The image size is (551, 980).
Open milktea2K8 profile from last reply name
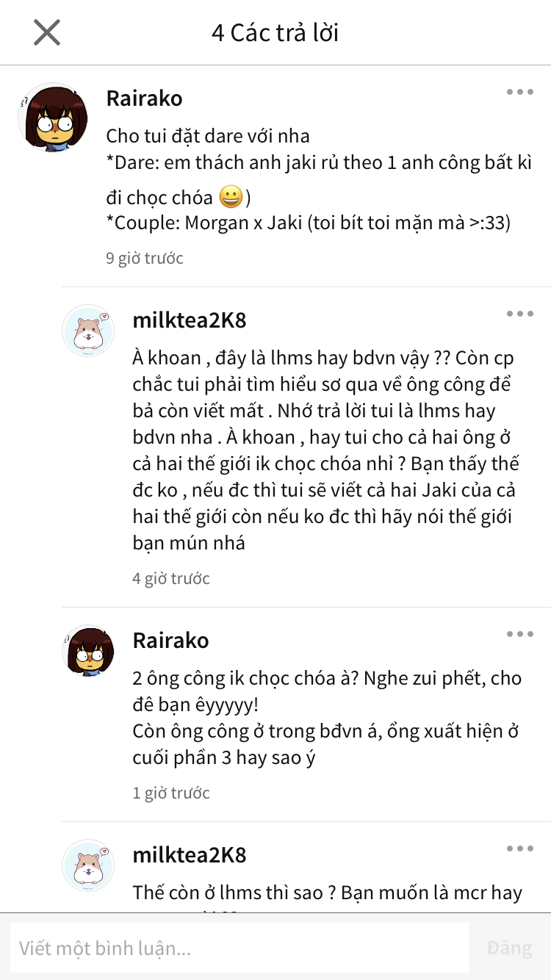pos(190,855)
